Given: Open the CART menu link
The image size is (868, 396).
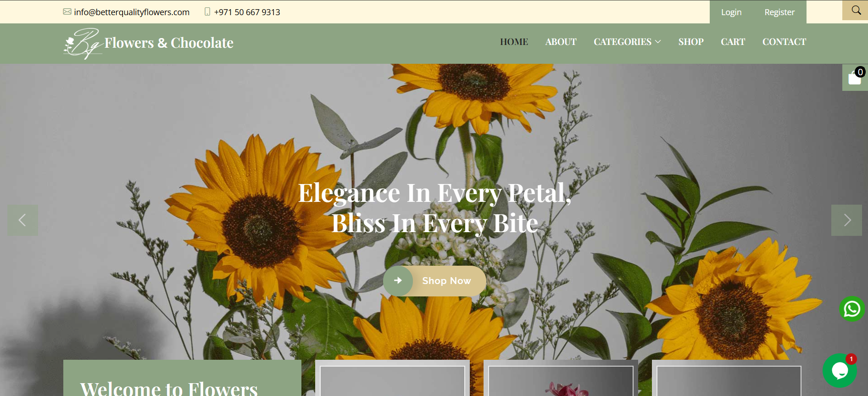Looking at the screenshot, I should tap(733, 42).
